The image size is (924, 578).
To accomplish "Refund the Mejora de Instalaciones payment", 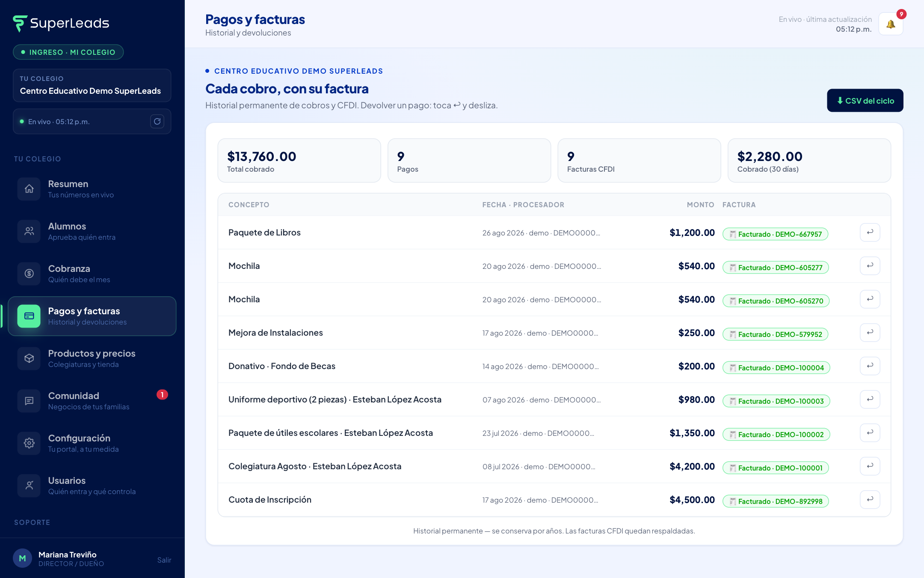I will point(870,333).
